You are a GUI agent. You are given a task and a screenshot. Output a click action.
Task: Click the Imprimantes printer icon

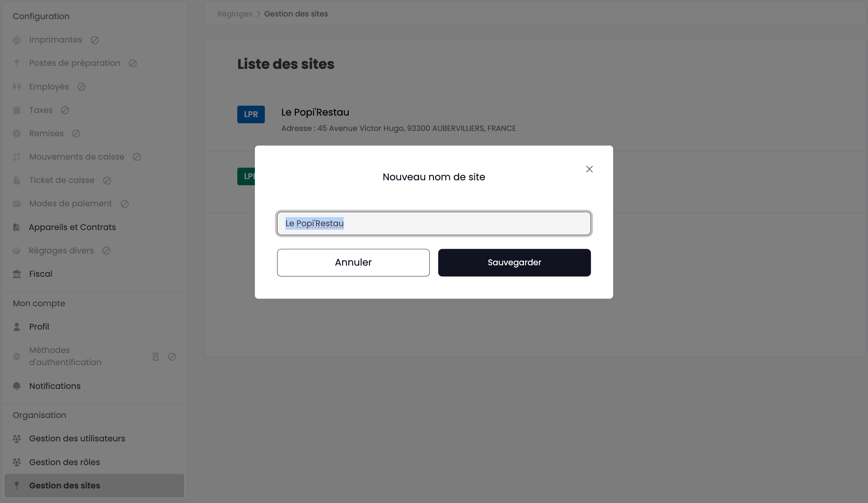point(17,40)
